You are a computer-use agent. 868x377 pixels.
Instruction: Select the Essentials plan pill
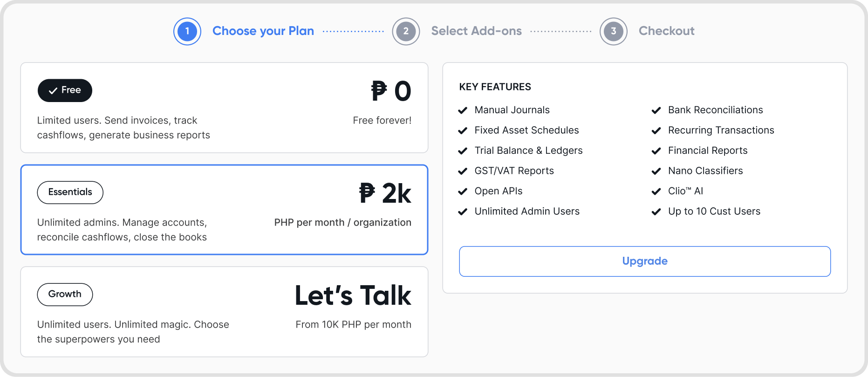pos(70,192)
